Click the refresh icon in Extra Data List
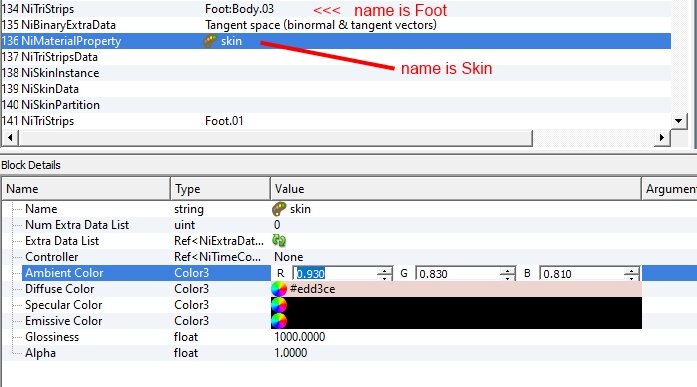Viewport: 697px width, 387px height. [279, 241]
